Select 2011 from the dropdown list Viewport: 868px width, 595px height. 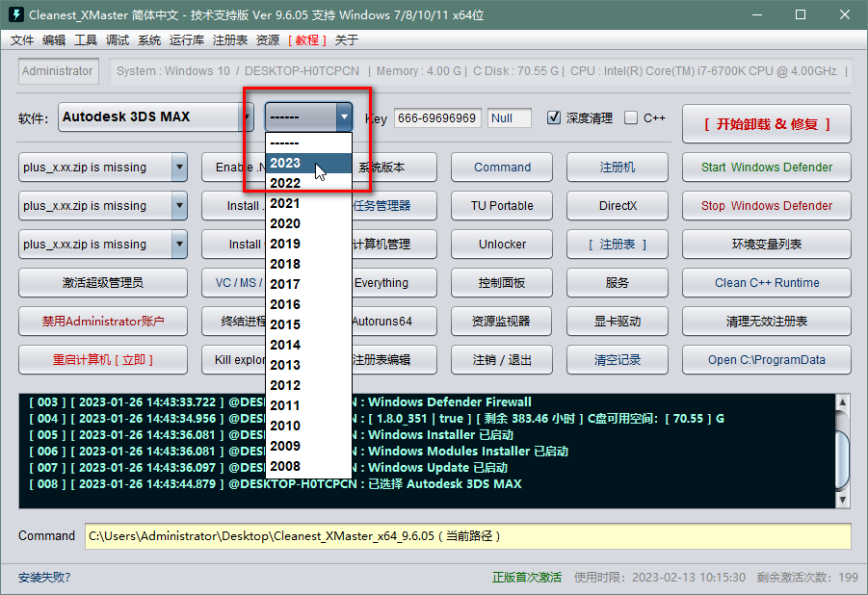pyautogui.click(x=309, y=405)
